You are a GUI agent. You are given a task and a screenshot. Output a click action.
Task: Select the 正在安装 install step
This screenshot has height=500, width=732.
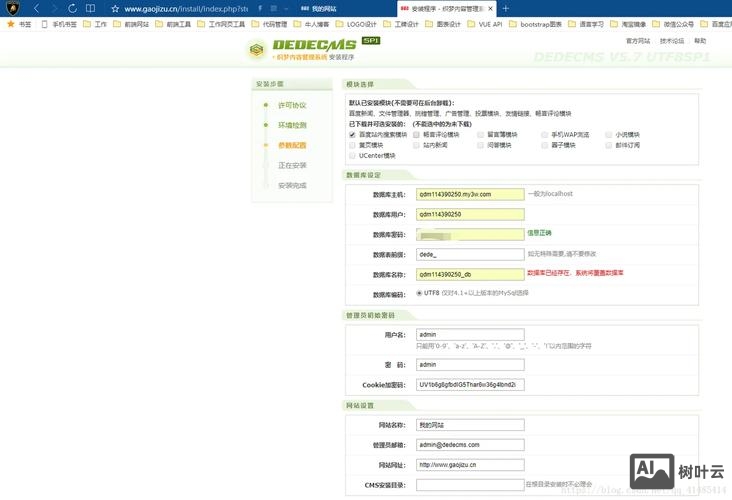click(x=292, y=165)
